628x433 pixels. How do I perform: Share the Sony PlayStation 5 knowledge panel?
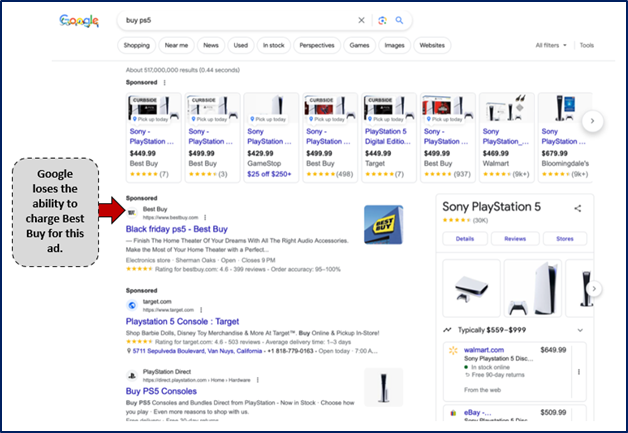[578, 208]
